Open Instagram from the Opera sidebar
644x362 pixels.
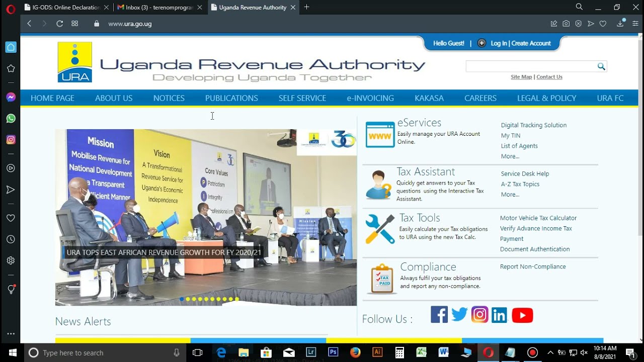click(11, 140)
